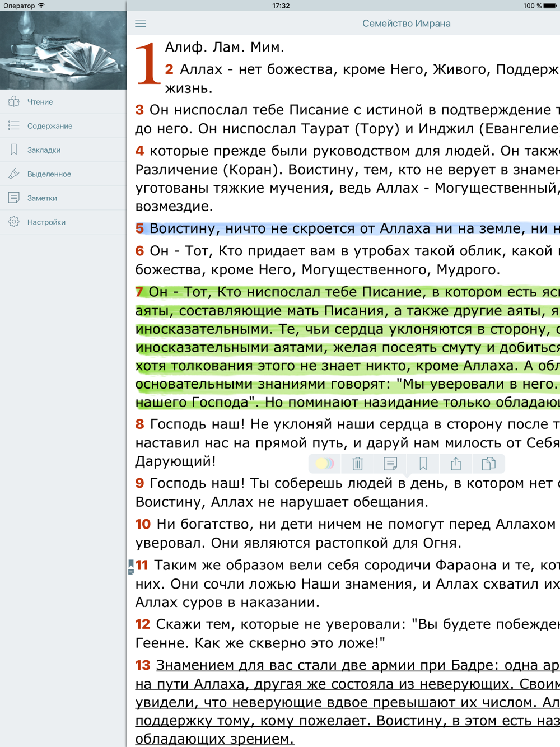Tap the Оператор carrier label
The height and width of the screenshot is (747, 560).
(19, 6)
